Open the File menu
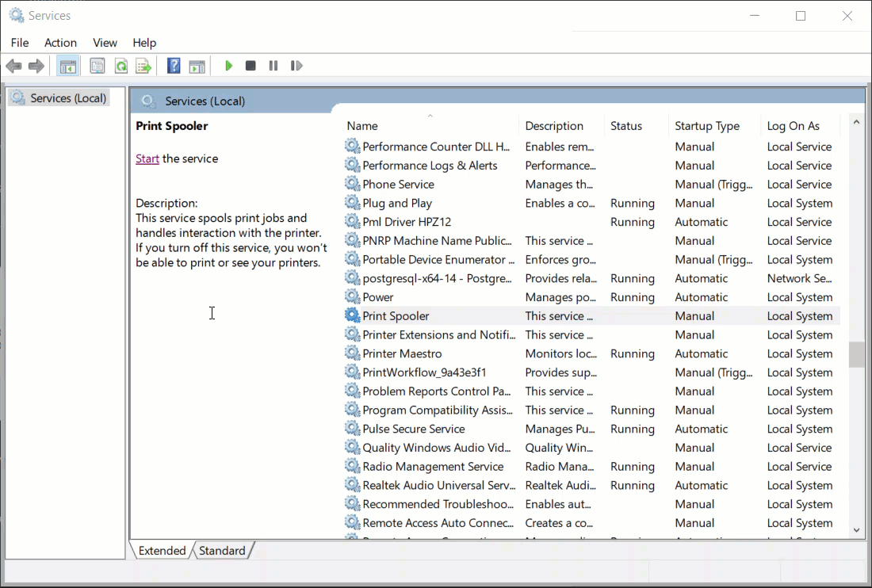This screenshot has width=872, height=588. tap(20, 43)
